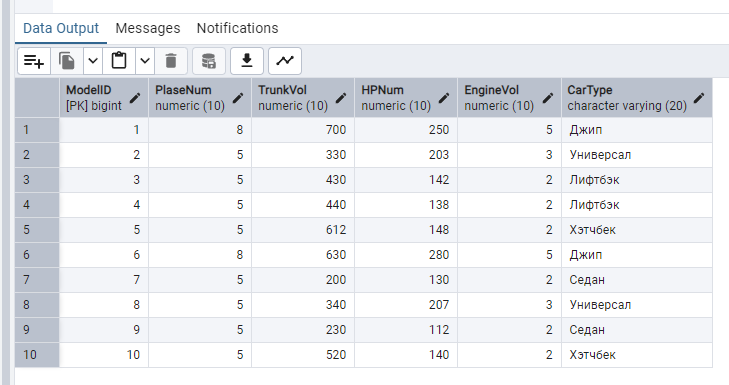The width and height of the screenshot is (729, 385).
Task: Click the TrunkVol cell with value 612
Action: click(x=303, y=230)
